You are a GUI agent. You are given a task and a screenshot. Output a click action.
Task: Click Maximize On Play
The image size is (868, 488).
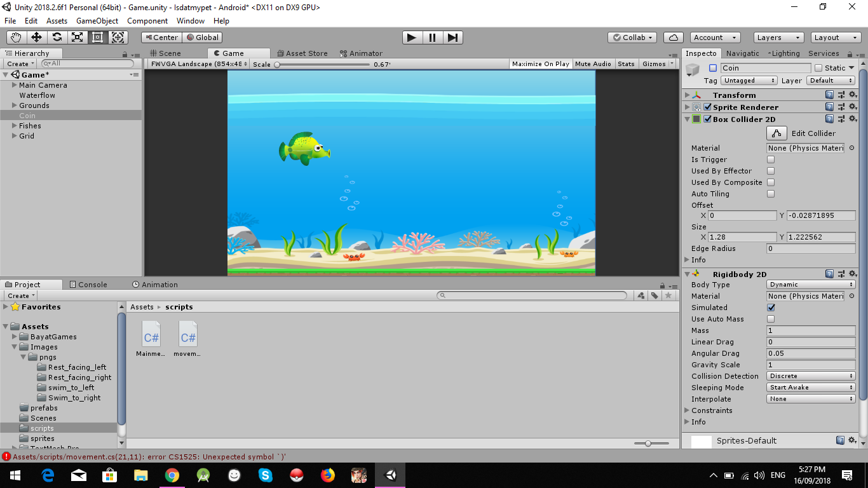coord(539,64)
